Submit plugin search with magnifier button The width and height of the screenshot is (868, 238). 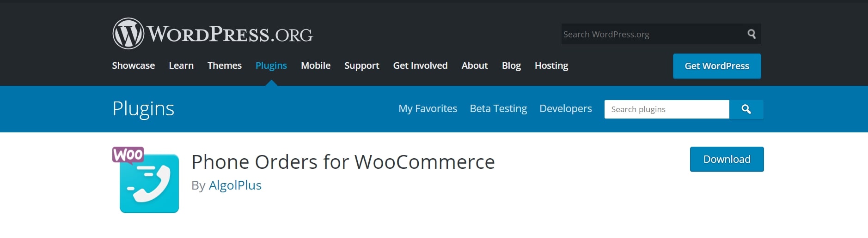pyautogui.click(x=746, y=109)
